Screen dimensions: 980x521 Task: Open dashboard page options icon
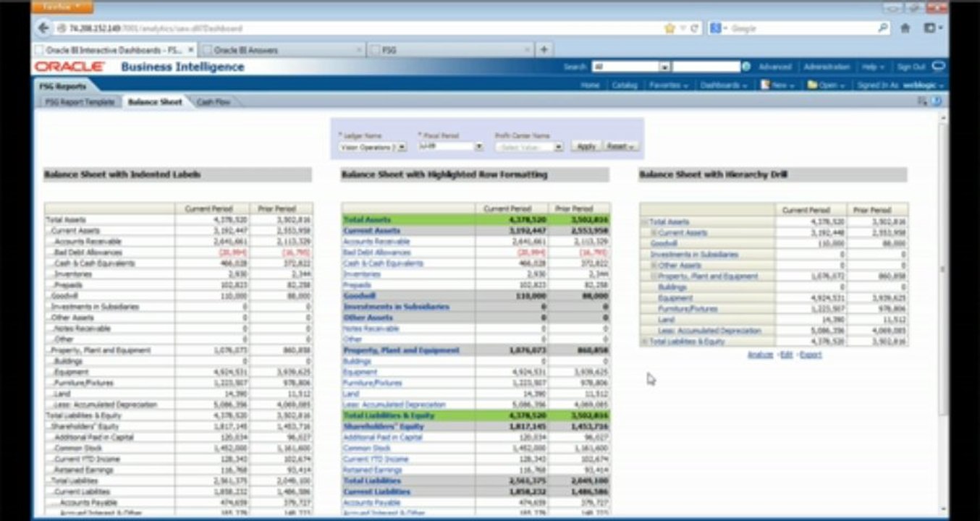point(922,102)
